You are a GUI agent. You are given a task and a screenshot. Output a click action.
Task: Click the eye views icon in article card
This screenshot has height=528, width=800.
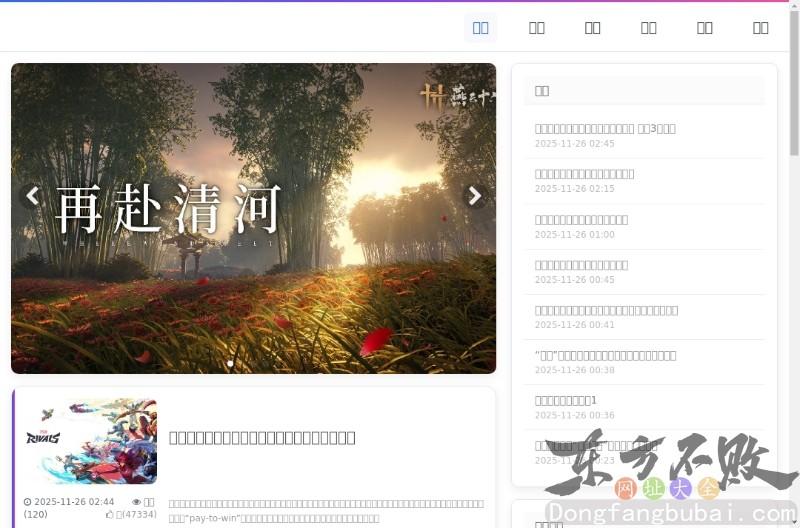[x=136, y=502]
